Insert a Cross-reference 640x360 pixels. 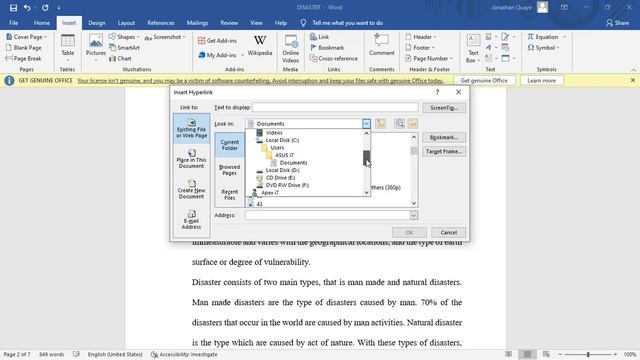coord(333,58)
